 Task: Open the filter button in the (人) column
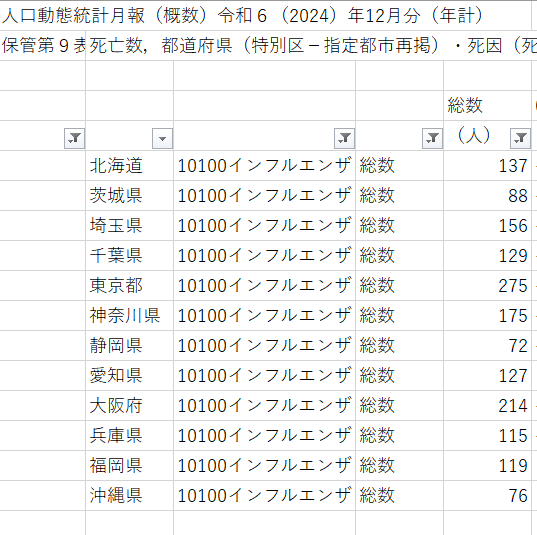[x=520, y=138]
